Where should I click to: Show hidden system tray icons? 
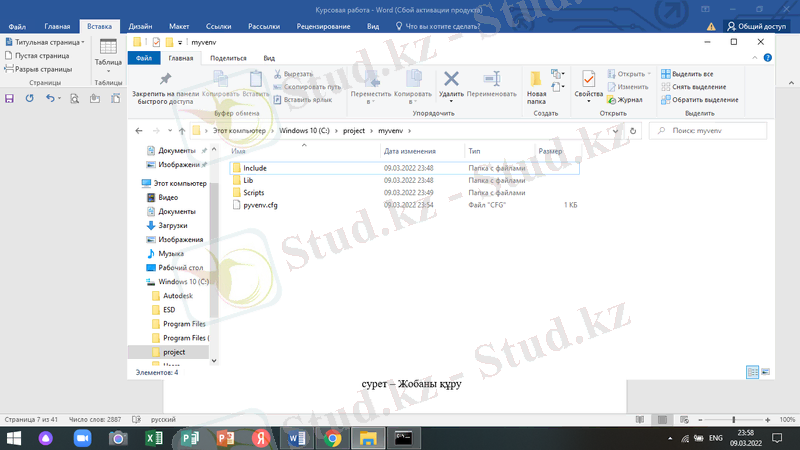[670, 438]
